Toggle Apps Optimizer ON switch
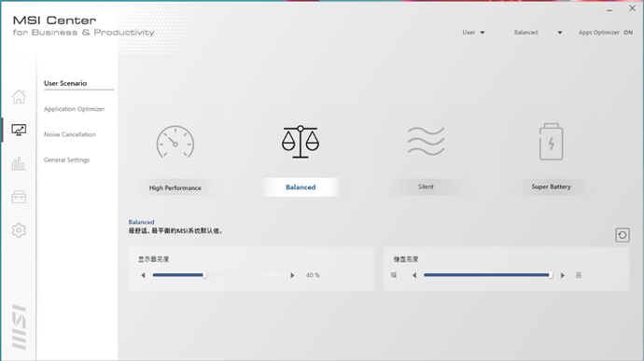Viewport: 644px width, 361px height. 628,33
